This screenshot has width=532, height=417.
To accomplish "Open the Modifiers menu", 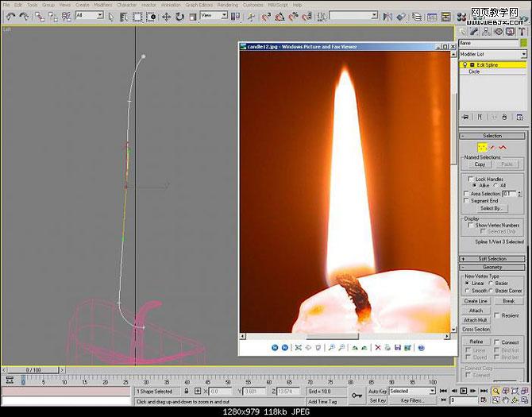I will coord(102,5).
